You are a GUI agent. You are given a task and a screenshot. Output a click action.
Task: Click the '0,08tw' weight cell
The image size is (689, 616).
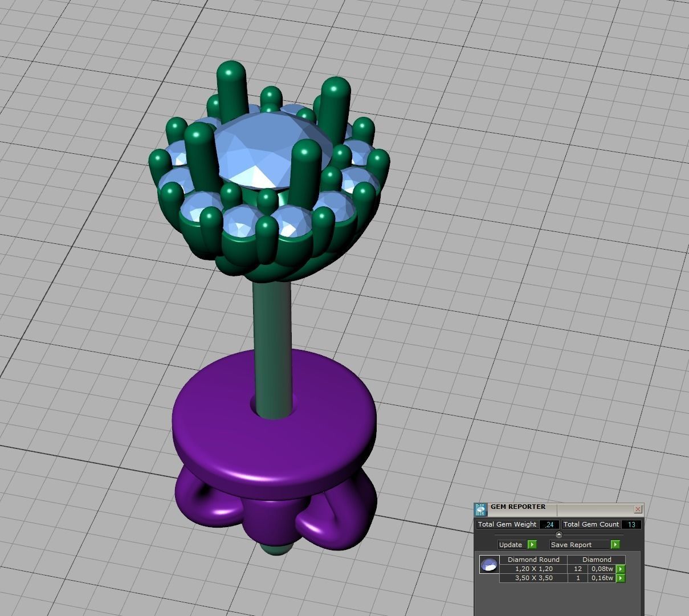(x=602, y=569)
